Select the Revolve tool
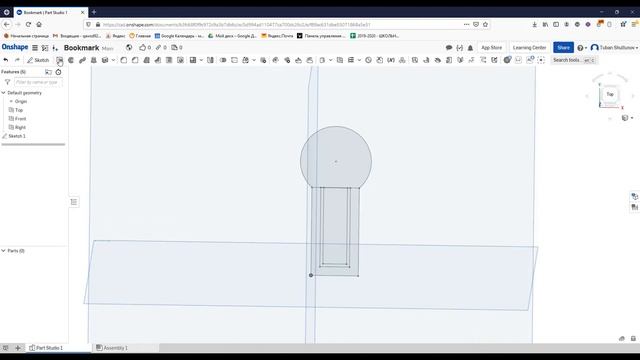 [x=71, y=60]
